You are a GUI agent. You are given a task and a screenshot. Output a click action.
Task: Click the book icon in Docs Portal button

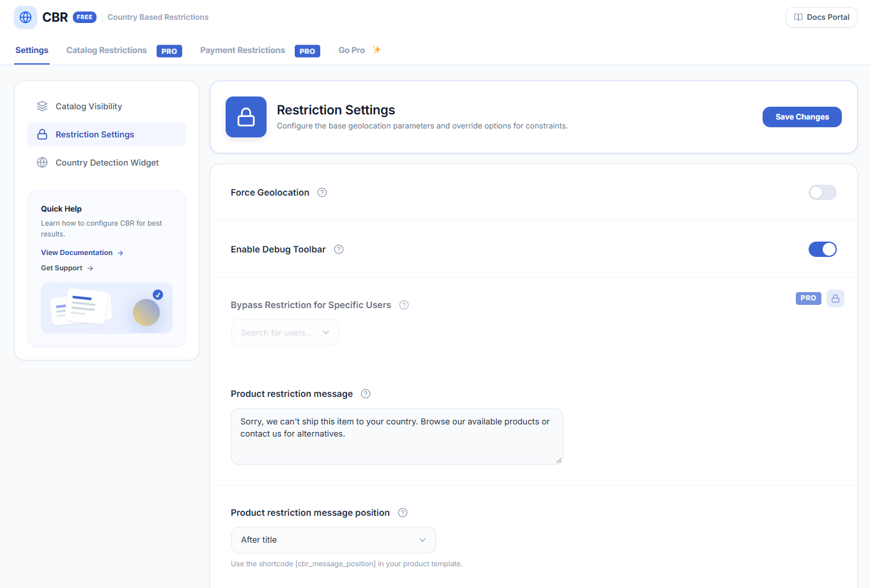(798, 17)
